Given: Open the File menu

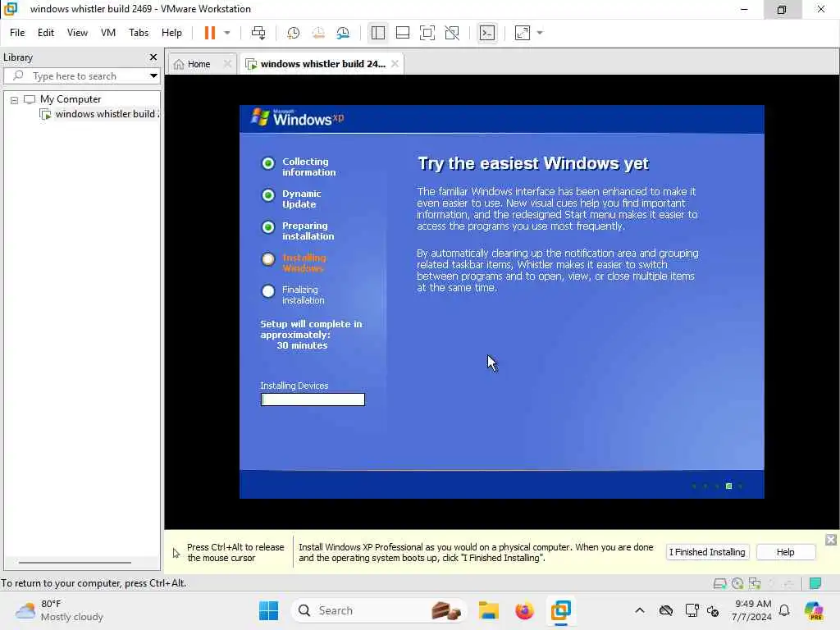Looking at the screenshot, I should tap(17, 33).
